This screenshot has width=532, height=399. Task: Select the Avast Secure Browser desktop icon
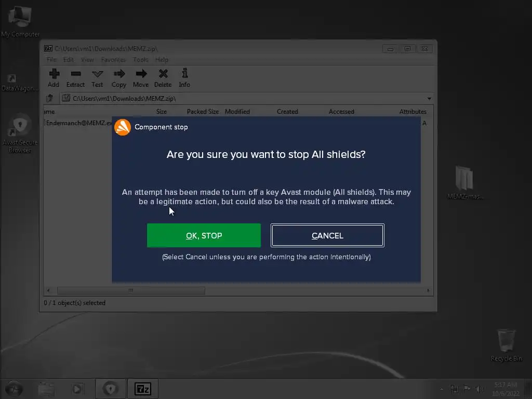(20, 134)
